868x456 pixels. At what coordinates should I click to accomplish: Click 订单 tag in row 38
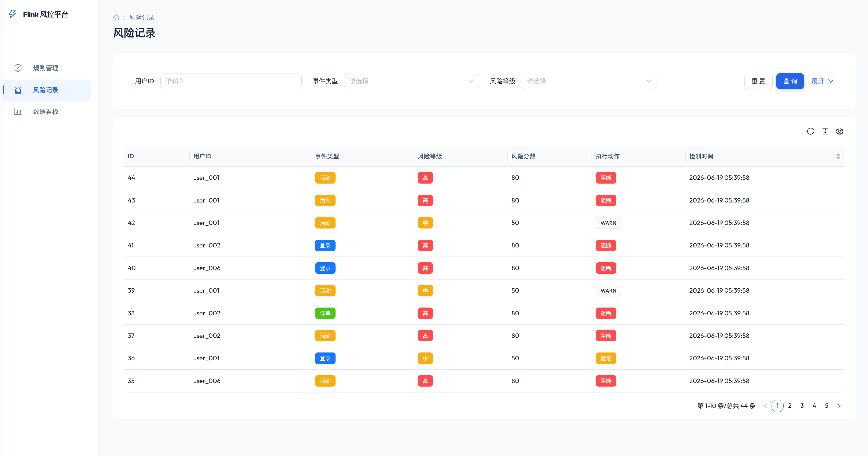[x=325, y=313]
